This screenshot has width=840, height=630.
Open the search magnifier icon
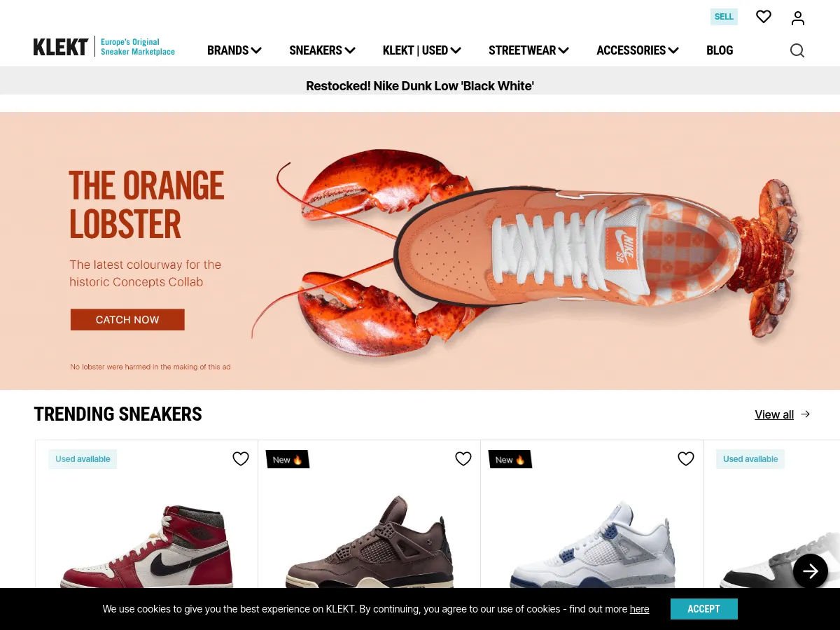click(797, 50)
